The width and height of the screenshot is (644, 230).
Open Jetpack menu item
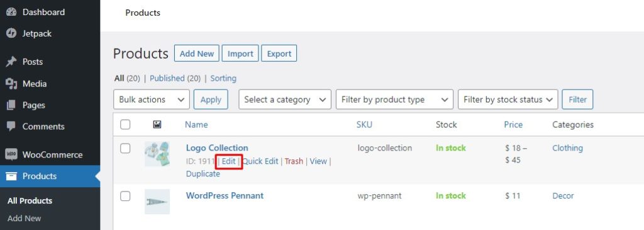pyautogui.click(x=37, y=34)
